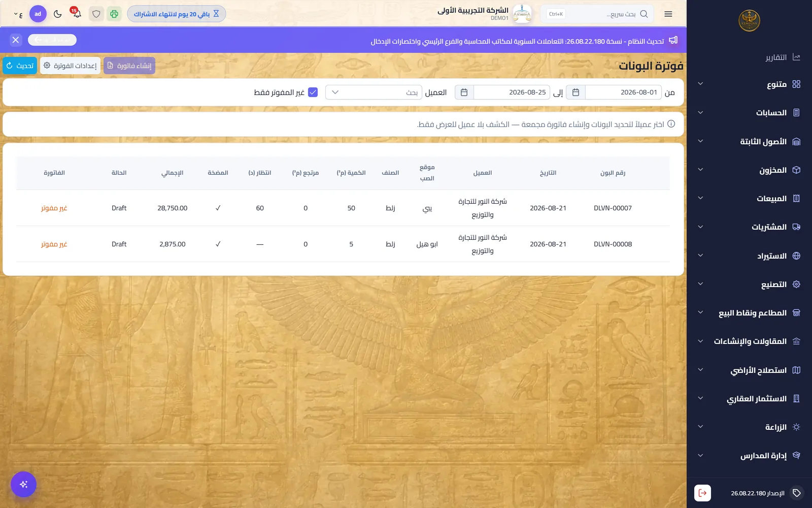
Task: Toggle غير المفوتر فقط checkbox
Action: pyautogui.click(x=313, y=92)
